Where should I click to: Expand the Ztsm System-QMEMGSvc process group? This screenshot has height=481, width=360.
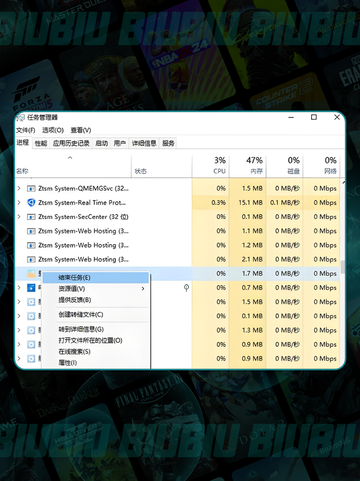pos(19,188)
